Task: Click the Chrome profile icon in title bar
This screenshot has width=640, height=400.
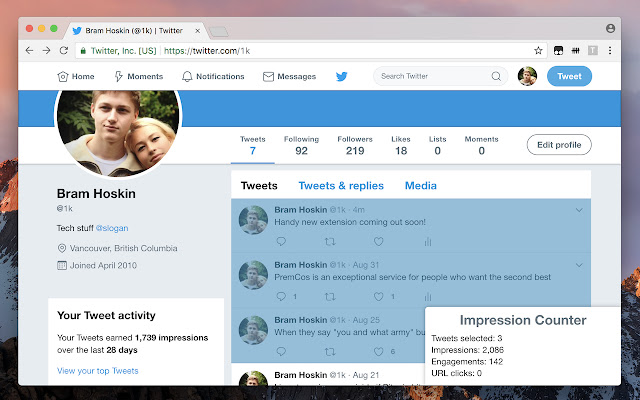Action: pyautogui.click(x=610, y=28)
